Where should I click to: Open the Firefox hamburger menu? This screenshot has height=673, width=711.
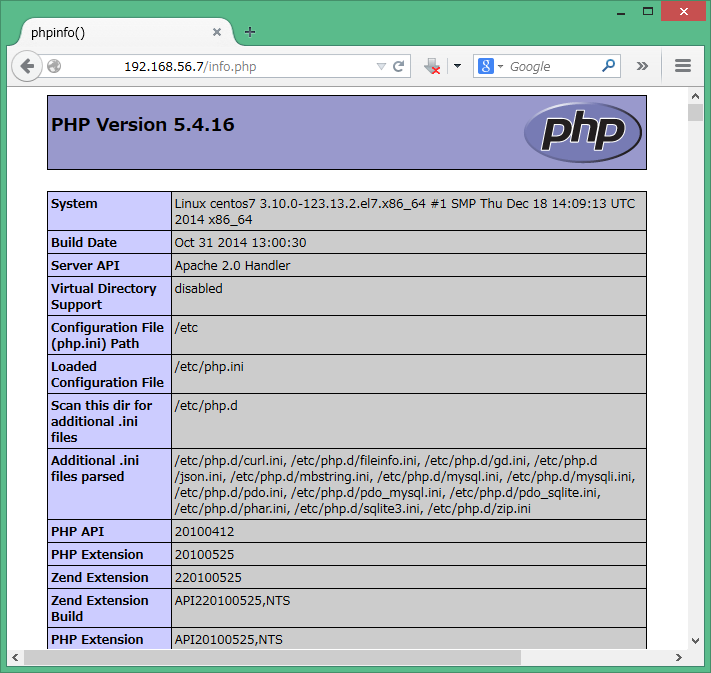point(683,66)
